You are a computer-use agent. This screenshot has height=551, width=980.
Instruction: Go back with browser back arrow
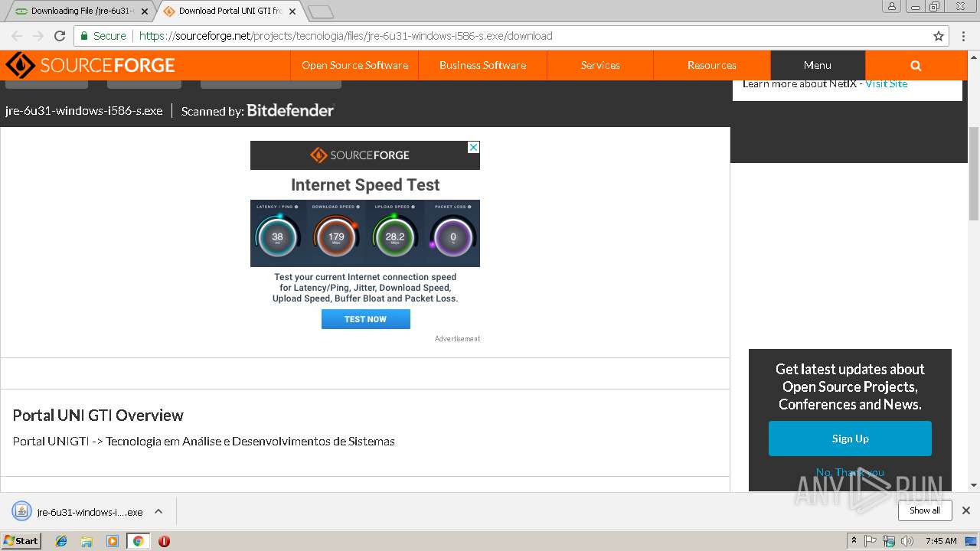click(x=17, y=36)
